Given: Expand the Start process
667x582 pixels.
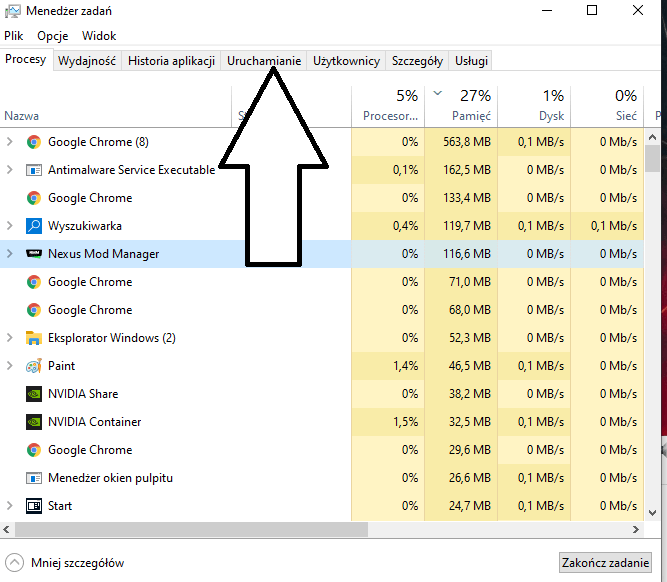Looking at the screenshot, I should coord(9,505).
